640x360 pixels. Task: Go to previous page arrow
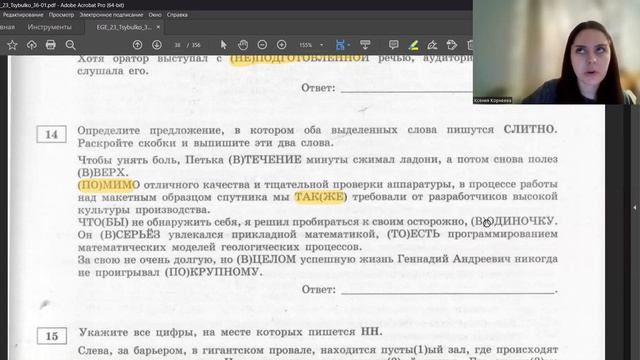[138, 45]
